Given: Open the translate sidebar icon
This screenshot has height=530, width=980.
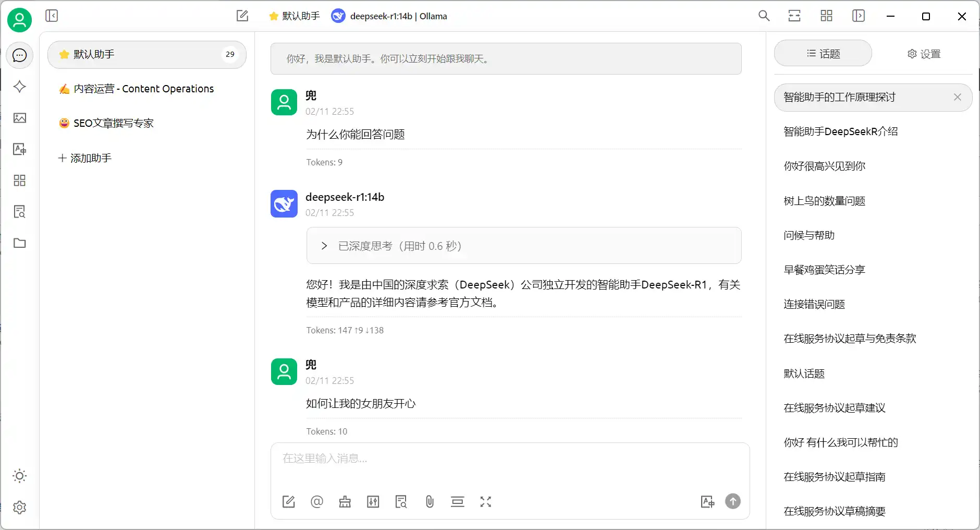Looking at the screenshot, I should [x=20, y=149].
